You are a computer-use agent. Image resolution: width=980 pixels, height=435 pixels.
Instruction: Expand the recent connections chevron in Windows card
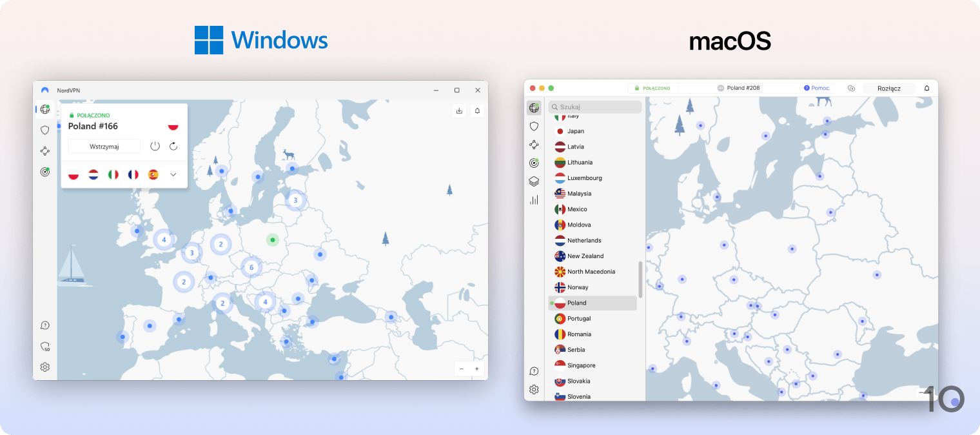pyautogui.click(x=173, y=174)
